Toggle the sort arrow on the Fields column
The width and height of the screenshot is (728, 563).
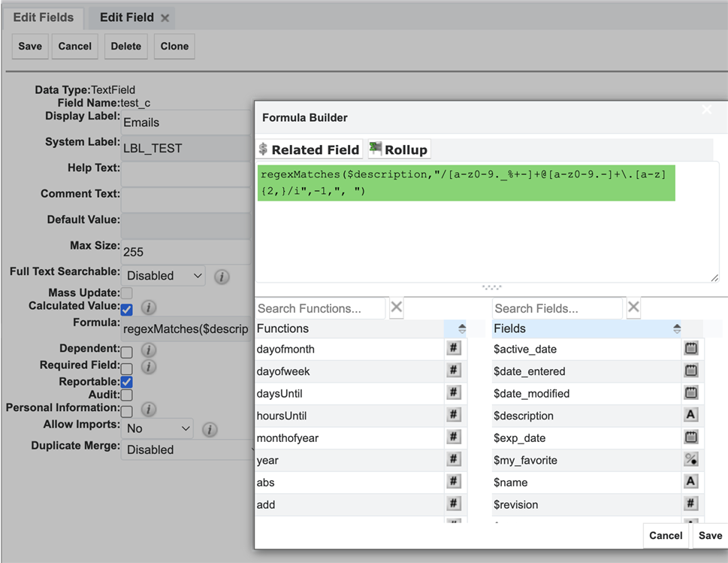pyautogui.click(x=676, y=328)
